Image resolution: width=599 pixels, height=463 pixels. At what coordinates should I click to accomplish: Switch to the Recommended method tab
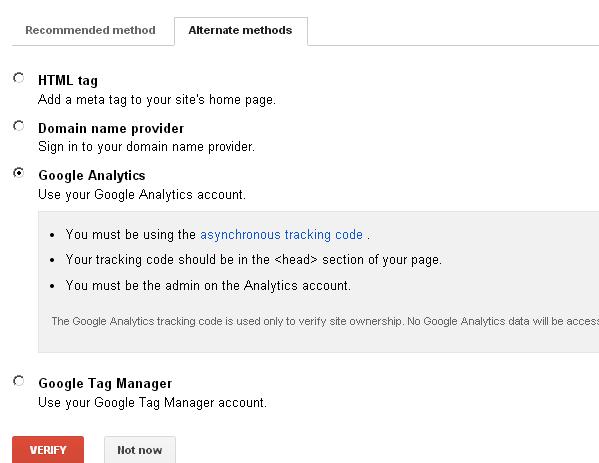(x=90, y=30)
